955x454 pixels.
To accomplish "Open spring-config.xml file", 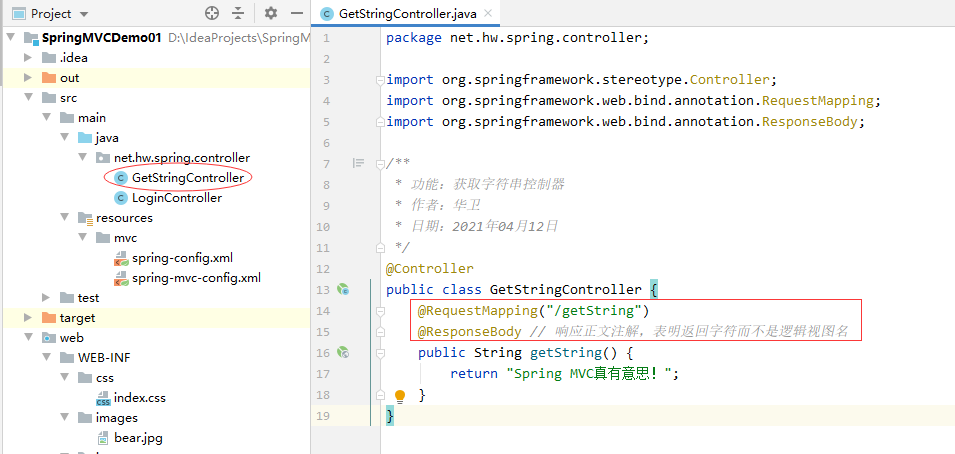I will (182, 258).
